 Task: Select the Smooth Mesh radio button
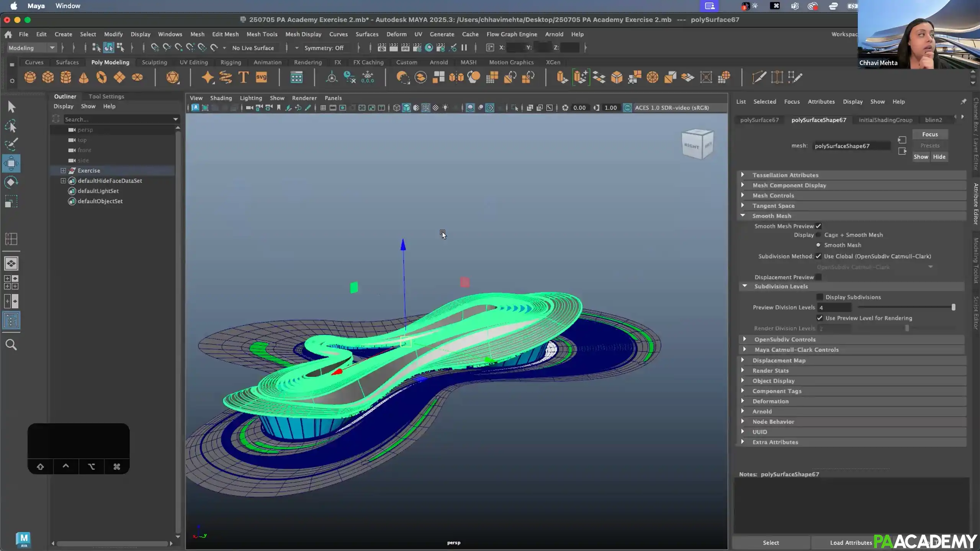pyautogui.click(x=818, y=245)
